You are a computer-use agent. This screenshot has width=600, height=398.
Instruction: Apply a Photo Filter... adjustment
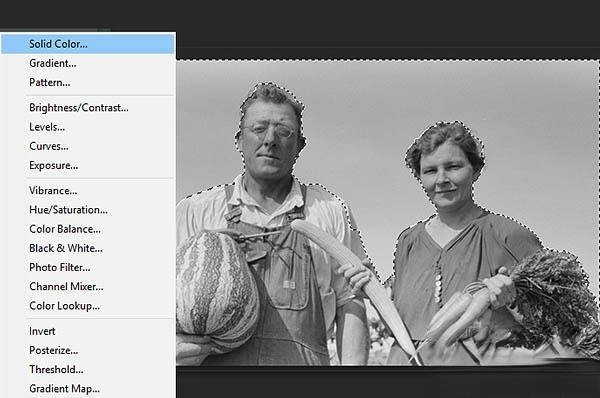88,267
